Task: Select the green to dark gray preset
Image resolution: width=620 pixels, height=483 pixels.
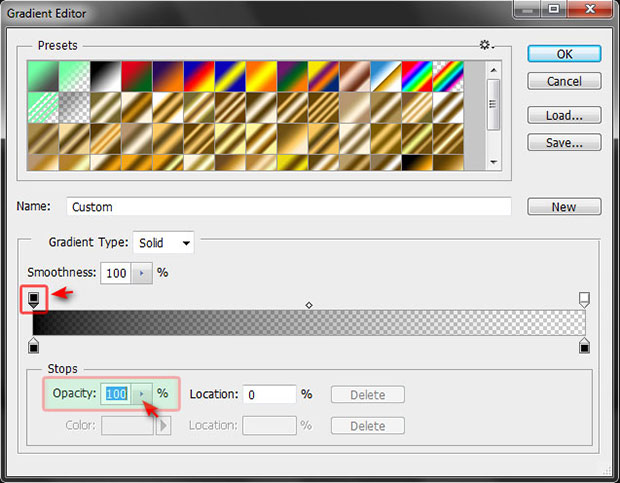Action: coord(43,76)
